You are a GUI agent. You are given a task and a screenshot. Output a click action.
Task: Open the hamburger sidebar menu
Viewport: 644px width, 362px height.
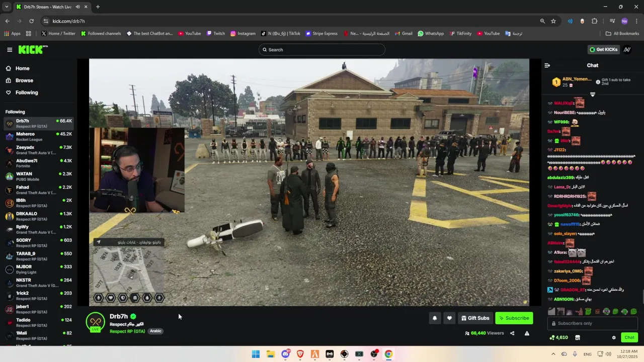click(10, 50)
